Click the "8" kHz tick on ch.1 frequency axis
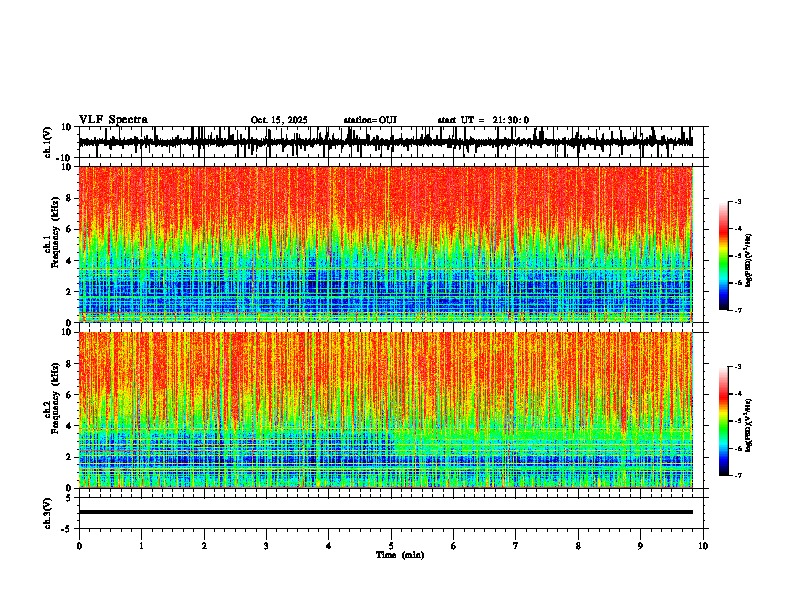The image size is (792, 612). click(70, 198)
